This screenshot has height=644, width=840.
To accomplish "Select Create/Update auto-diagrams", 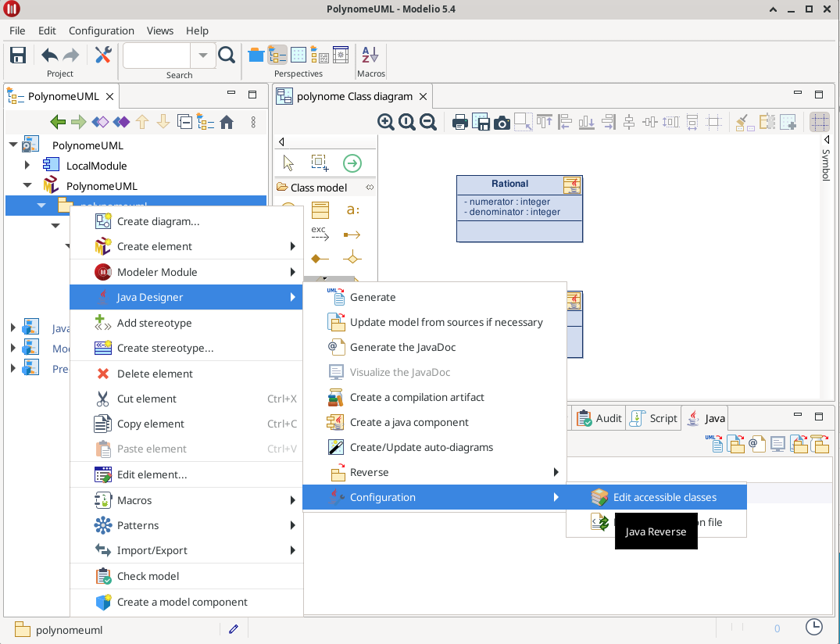I will (x=435, y=447).
